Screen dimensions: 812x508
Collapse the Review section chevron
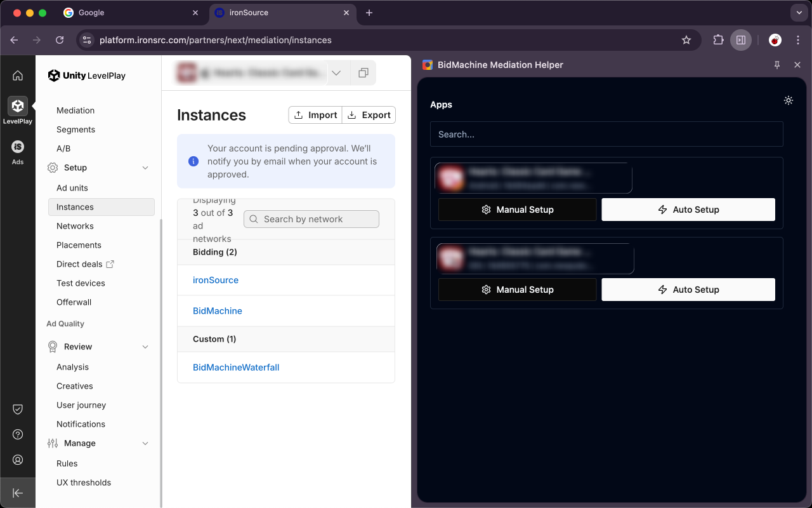pyautogui.click(x=145, y=347)
